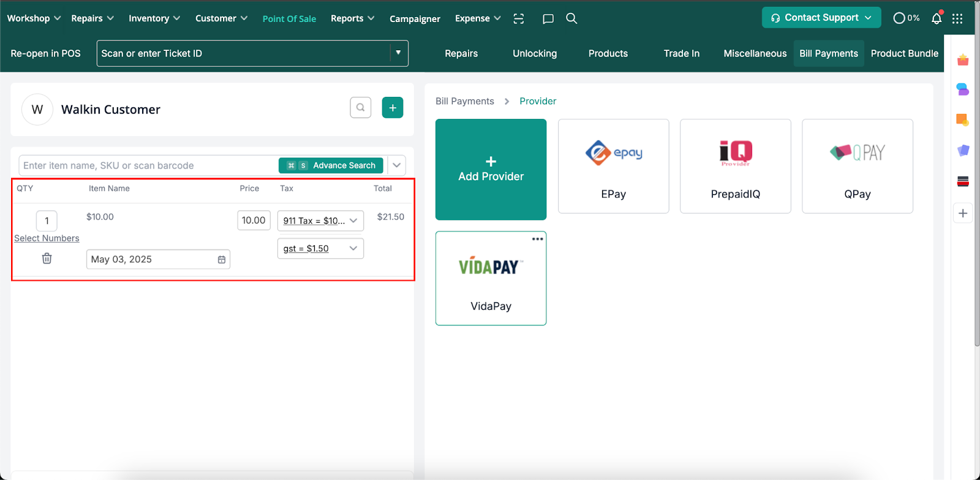Viewport: 980px width, 480px height.
Task: Open the notifications bell
Action: pos(937,18)
